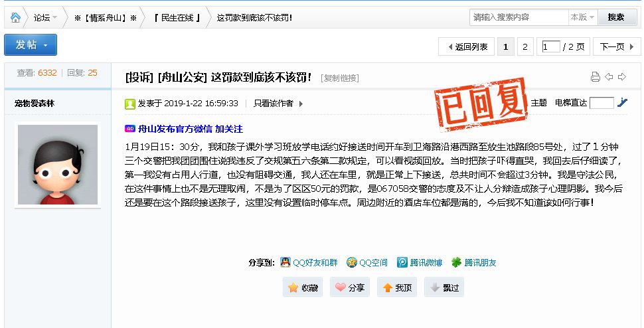Viewport: 644px width, 328px height.
Task: Click the elevator jump icon
Action: (622, 103)
